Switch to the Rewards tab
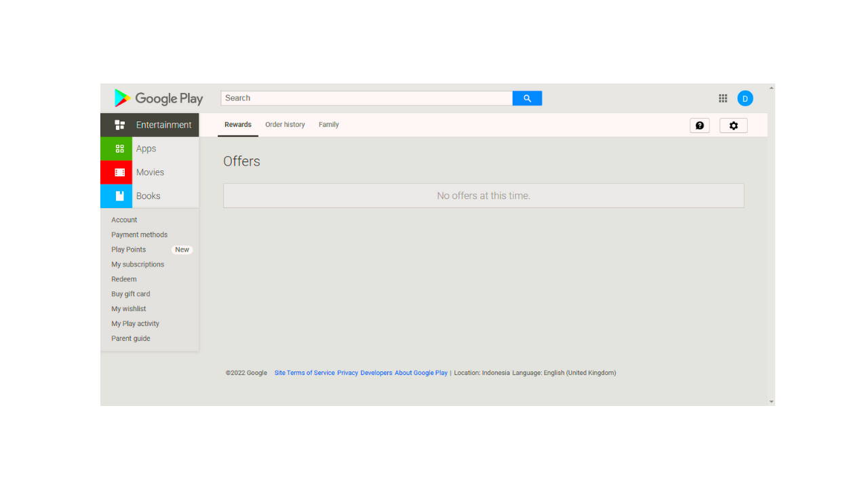Image resolution: width=868 pixels, height=488 pixels. pyautogui.click(x=238, y=125)
